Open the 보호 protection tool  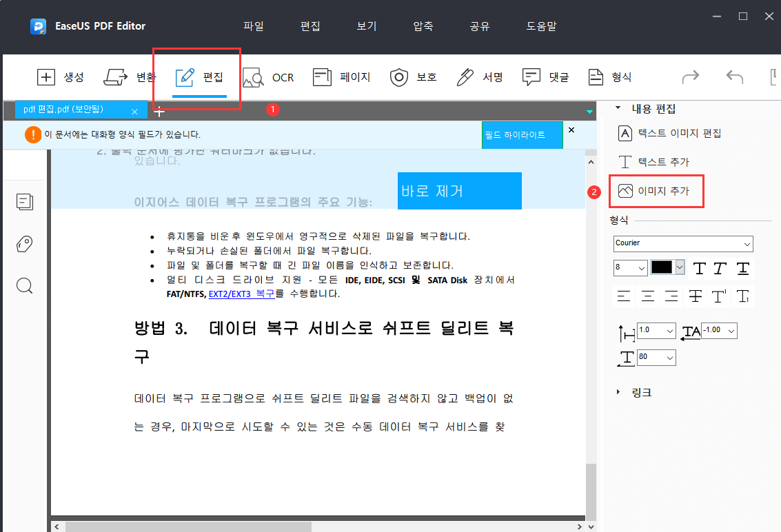tap(414, 77)
